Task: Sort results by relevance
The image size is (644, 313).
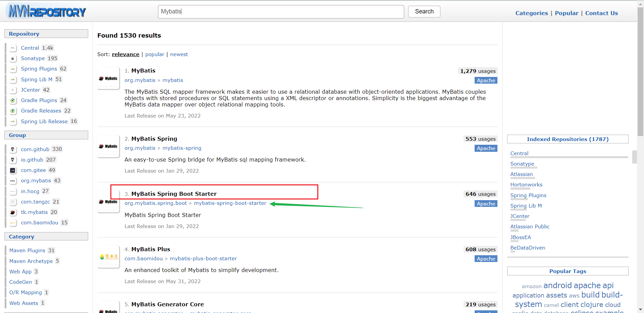Action: [125, 54]
